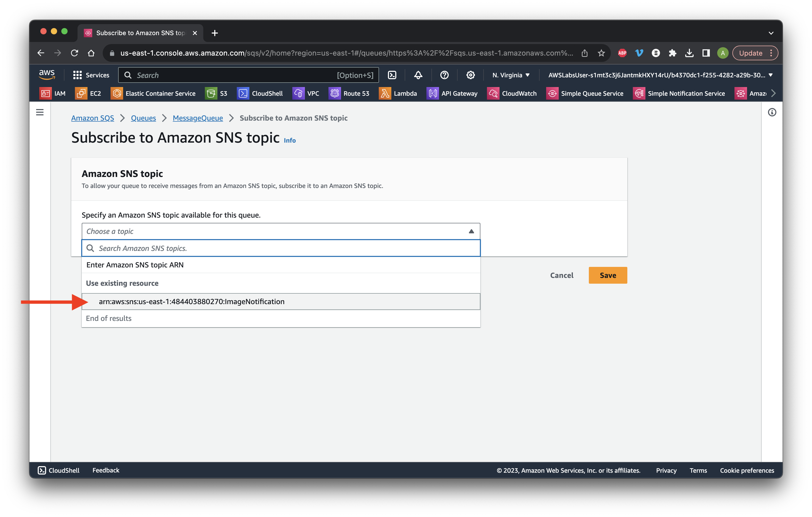
Task: Close the Subscribe to Amazon SNS tab
Action: click(195, 33)
